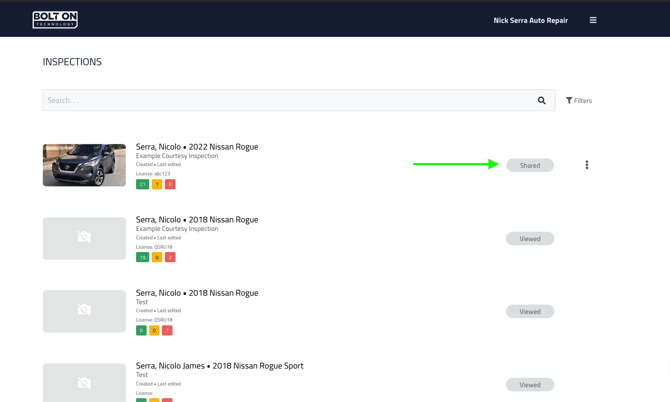Open Filters for the inspections list
Screen dimensions: 670x402
(x=579, y=100)
